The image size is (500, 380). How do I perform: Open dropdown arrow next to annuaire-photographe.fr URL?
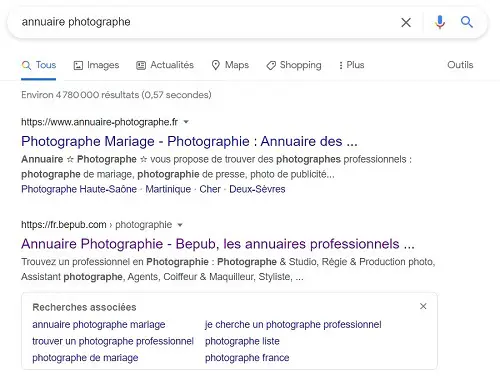[x=186, y=122]
